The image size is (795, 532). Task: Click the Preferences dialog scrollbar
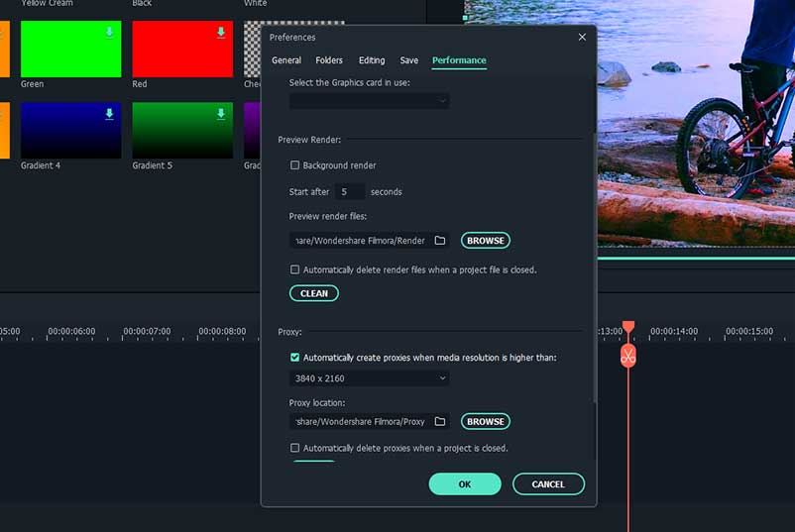[x=594, y=268]
